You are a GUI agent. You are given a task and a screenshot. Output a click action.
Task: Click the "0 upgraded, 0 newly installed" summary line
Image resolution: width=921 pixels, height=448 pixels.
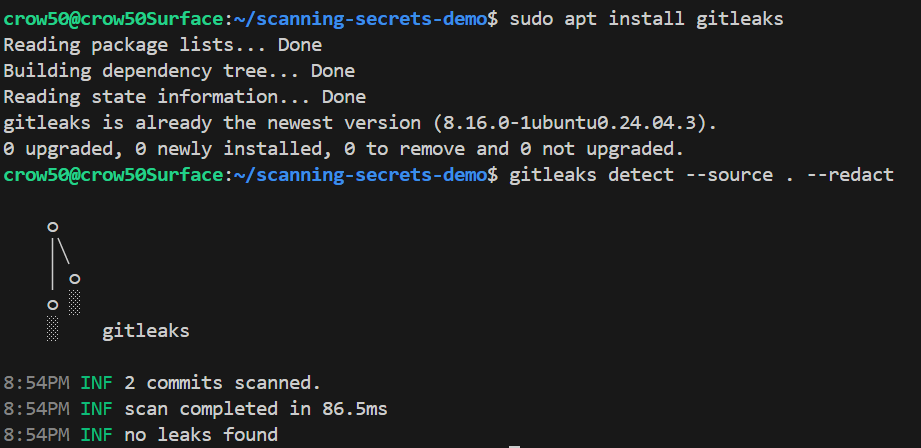tap(343, 149)
